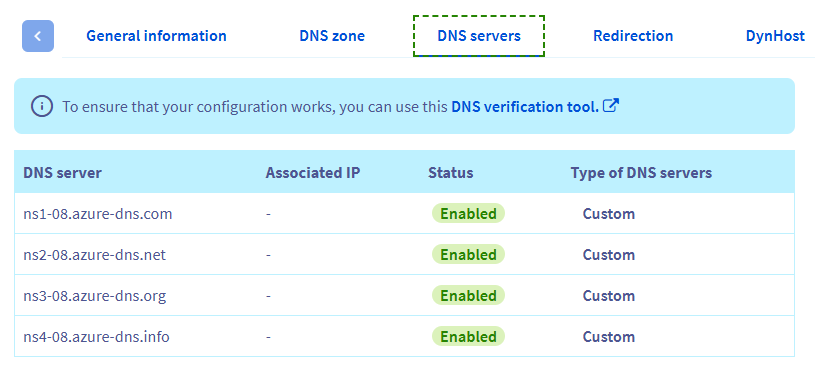Screen dimensions: 815x377
Task: Click external link icon after verification tool
Action: tap(611, 106)
